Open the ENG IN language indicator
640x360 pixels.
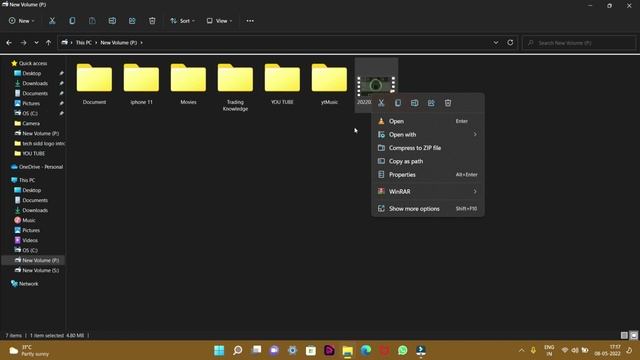pyautogui.click(x=549, y=350)
